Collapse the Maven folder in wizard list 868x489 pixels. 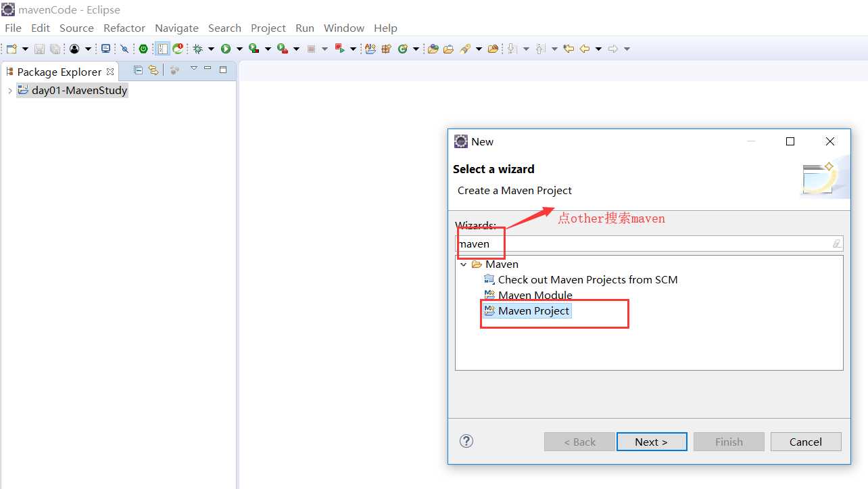[x=463, y=264]
